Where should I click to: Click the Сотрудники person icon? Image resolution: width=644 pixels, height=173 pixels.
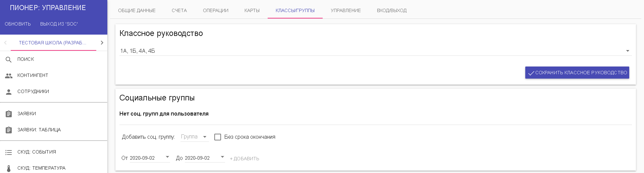9,92
